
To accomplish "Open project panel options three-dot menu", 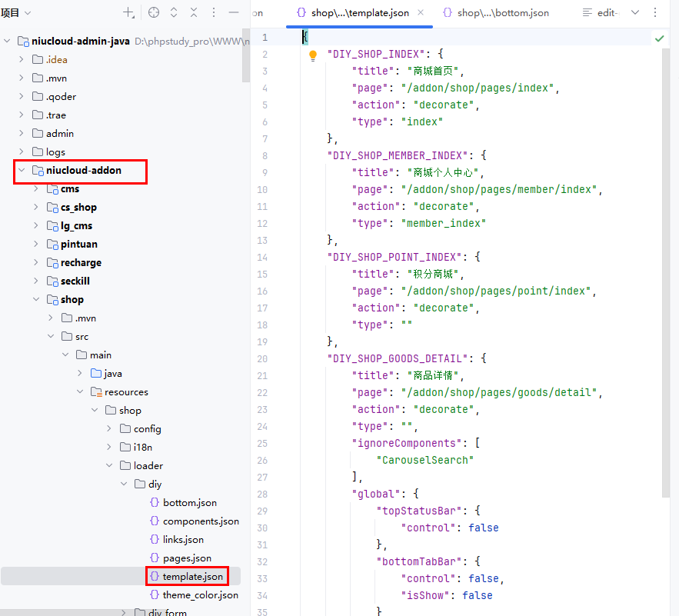I will tap(214, 13).
